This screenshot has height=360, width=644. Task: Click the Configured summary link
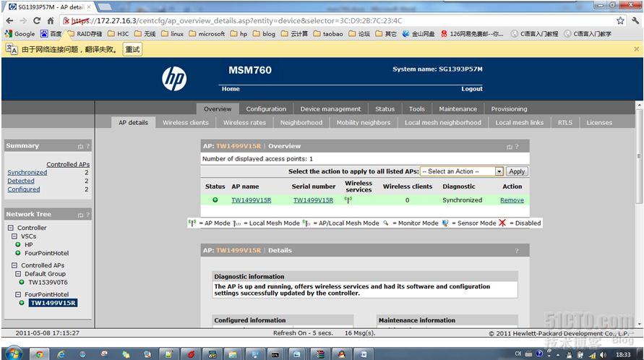coord(23,189)
